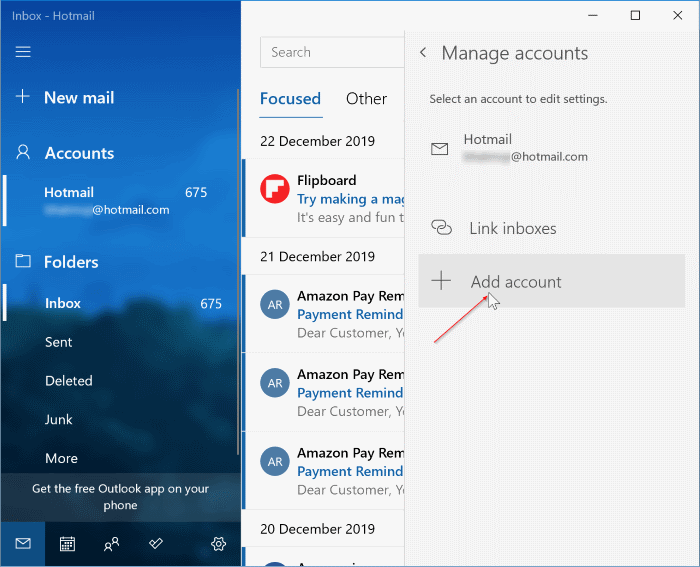Select the Hotmail account in sidebar

[x=121, y=201]
